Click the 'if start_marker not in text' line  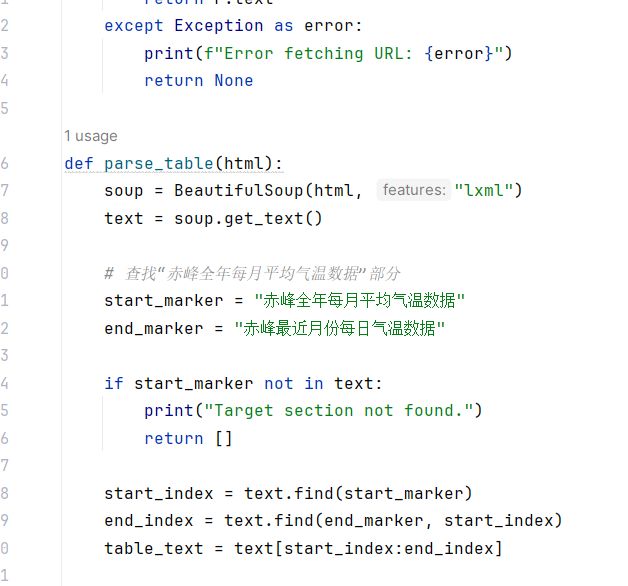243,384
